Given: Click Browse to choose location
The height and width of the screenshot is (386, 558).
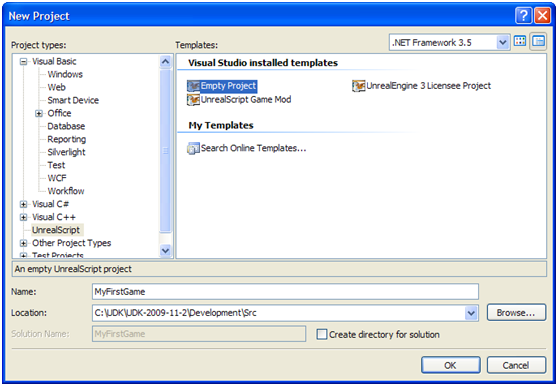Looking at the screenshot, I should (516, 313).
